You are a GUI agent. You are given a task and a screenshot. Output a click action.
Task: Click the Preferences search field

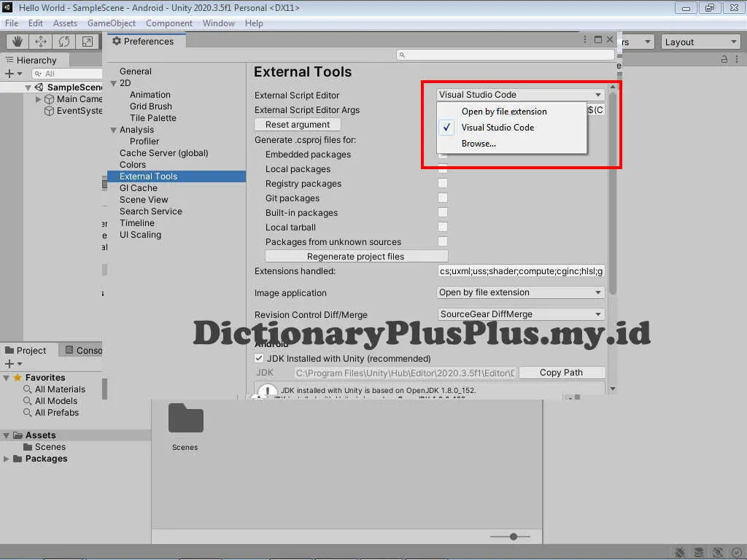pos(505,55)
